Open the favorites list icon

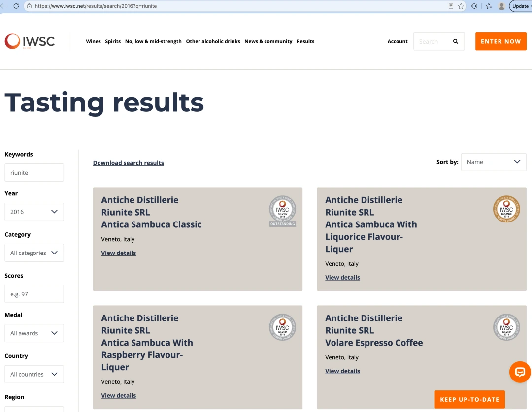pos(489,6)
